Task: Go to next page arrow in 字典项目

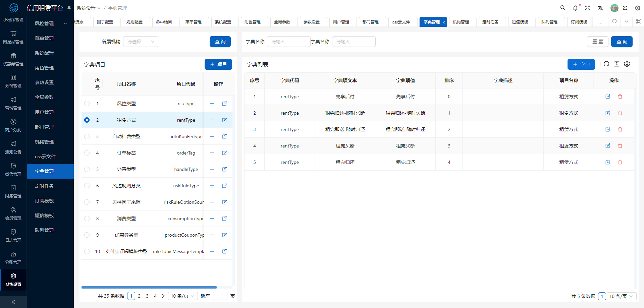Action: (x=163, y=296)
